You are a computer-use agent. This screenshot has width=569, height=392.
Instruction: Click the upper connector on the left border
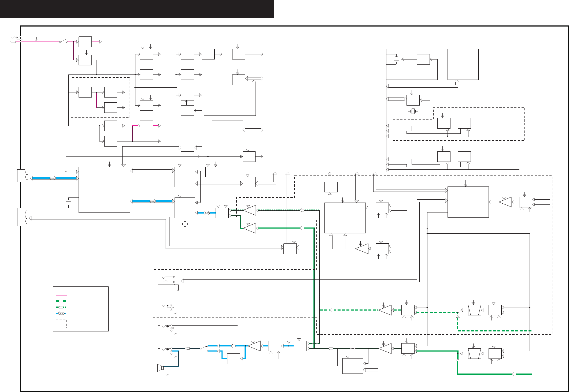point(21,176)
